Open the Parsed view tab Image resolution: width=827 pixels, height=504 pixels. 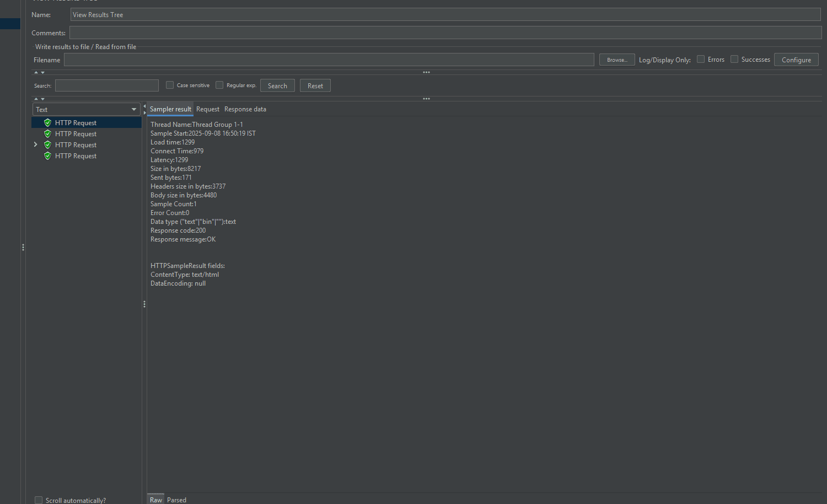coord(176,500)
